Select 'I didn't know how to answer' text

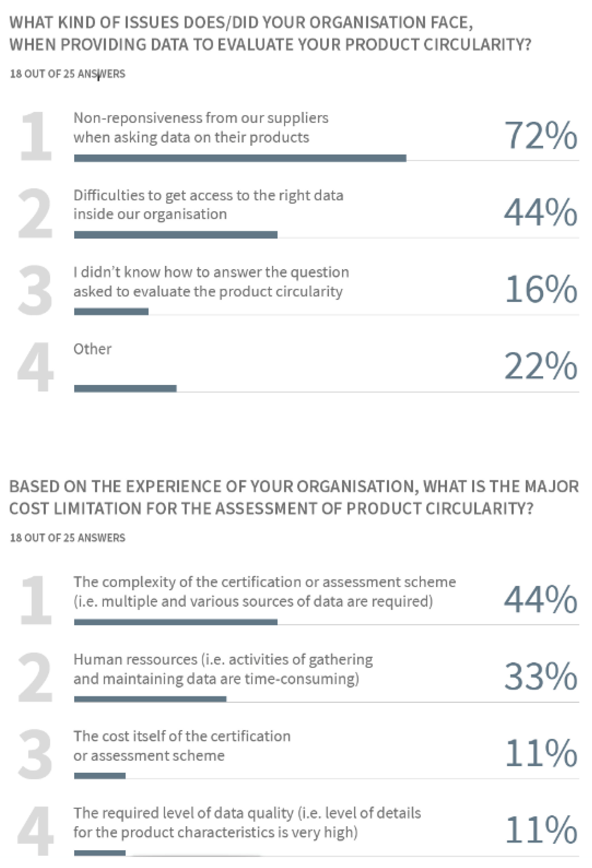coord(211,282)
